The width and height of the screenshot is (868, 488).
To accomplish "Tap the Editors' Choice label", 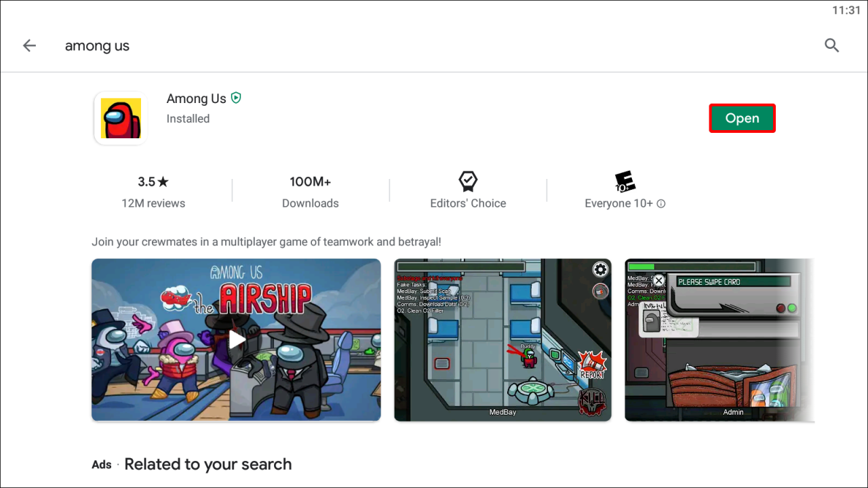I will (x=468, y=203).
